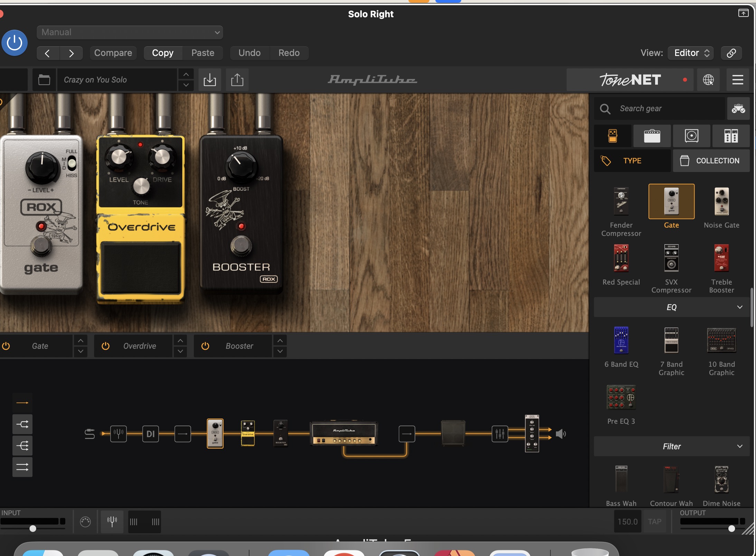Click the Redo button
Viewport: 756px width, 556px height.
289,53
